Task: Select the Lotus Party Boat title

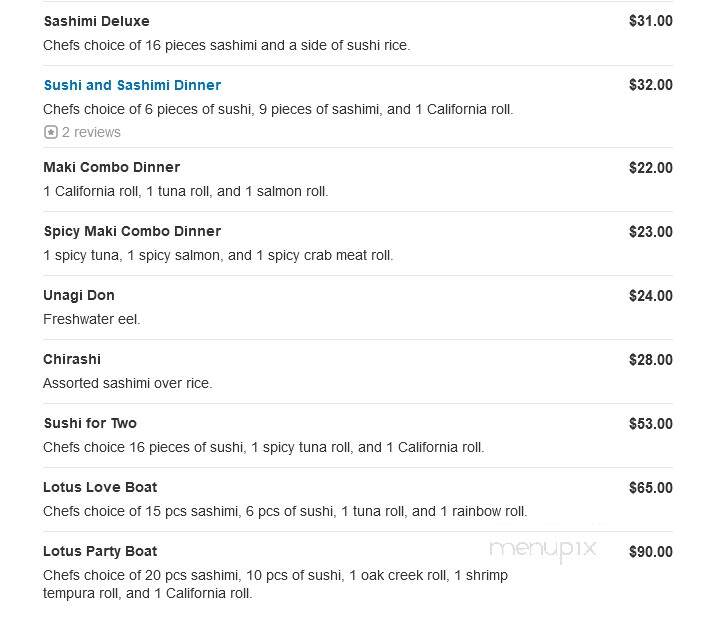Action: (100, 551)
